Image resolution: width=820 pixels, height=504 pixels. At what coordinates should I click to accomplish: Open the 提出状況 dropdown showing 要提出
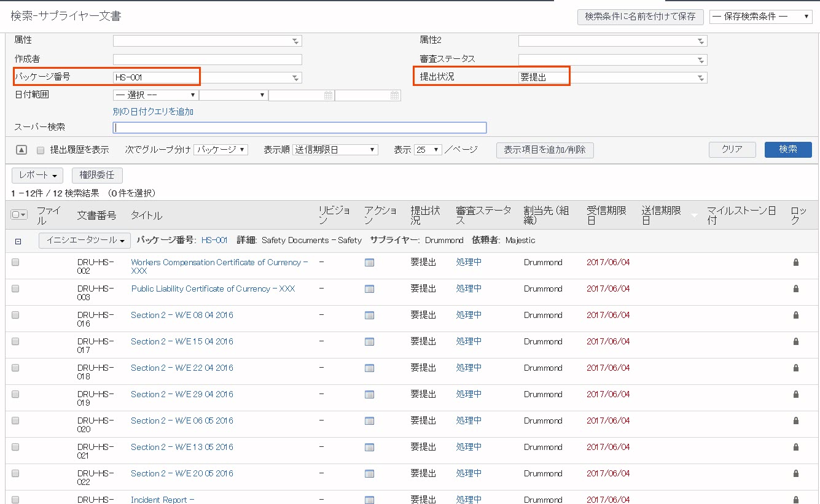pyautogui.click(x=613, y=78)
